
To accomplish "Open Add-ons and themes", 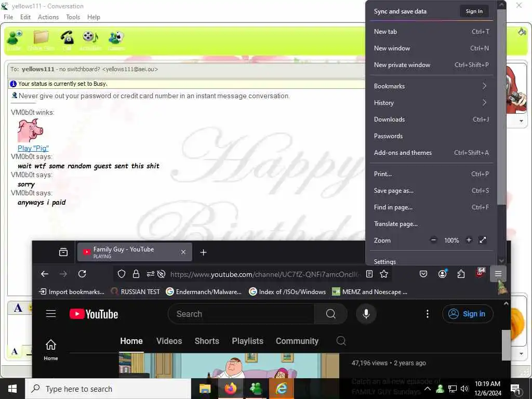I will click(431, 153).
